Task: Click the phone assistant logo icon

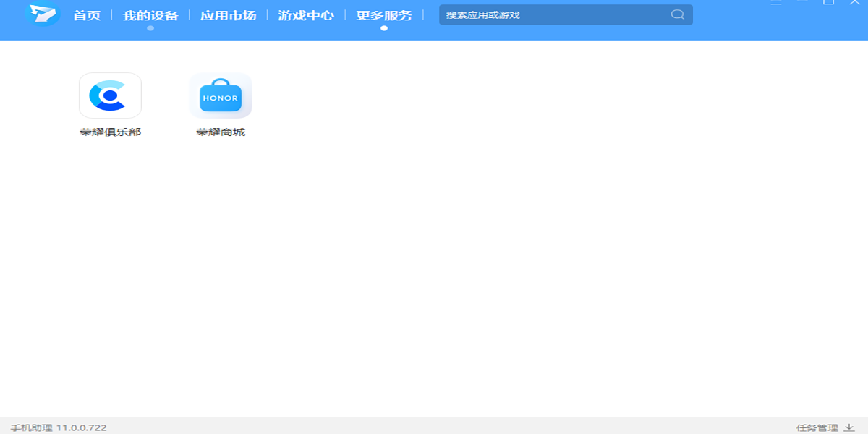Action: point(42,14)
